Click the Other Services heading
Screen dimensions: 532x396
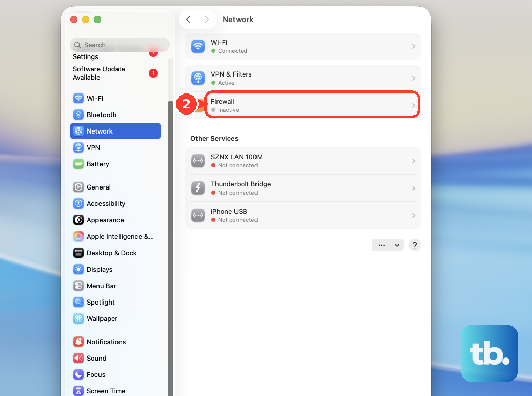(x=214, y=138)
